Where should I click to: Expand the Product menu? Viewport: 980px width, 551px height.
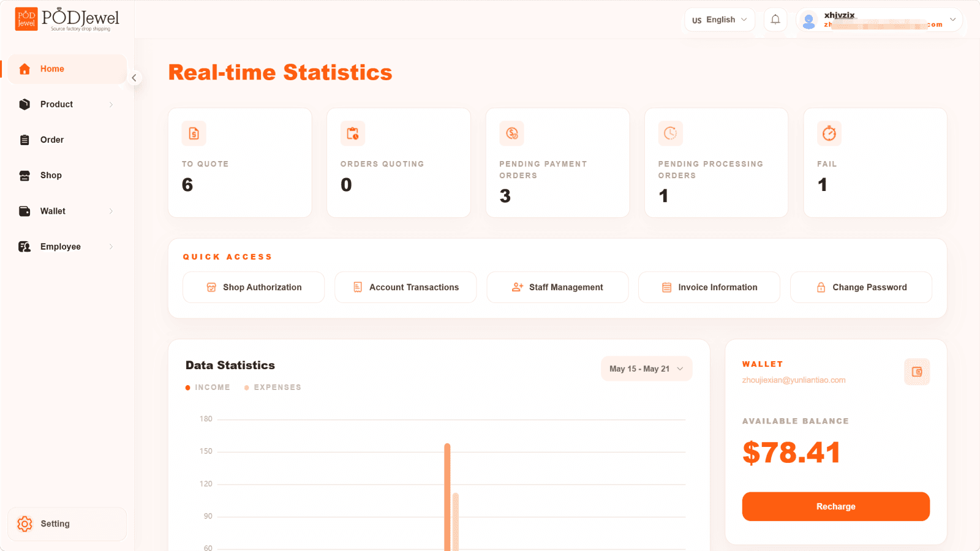(x=66, y=104)
